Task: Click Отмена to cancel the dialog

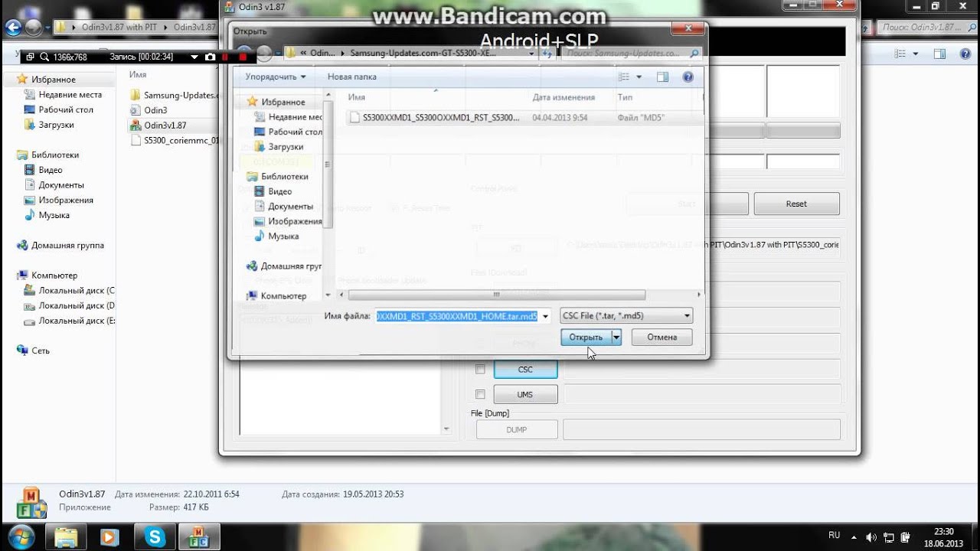Action: 661,337
